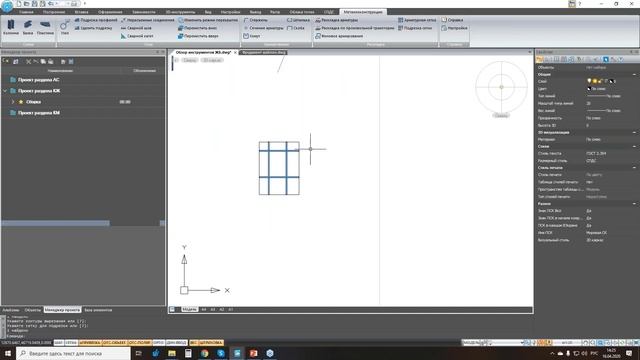Insert Арматурная сетка

[417, 20]
